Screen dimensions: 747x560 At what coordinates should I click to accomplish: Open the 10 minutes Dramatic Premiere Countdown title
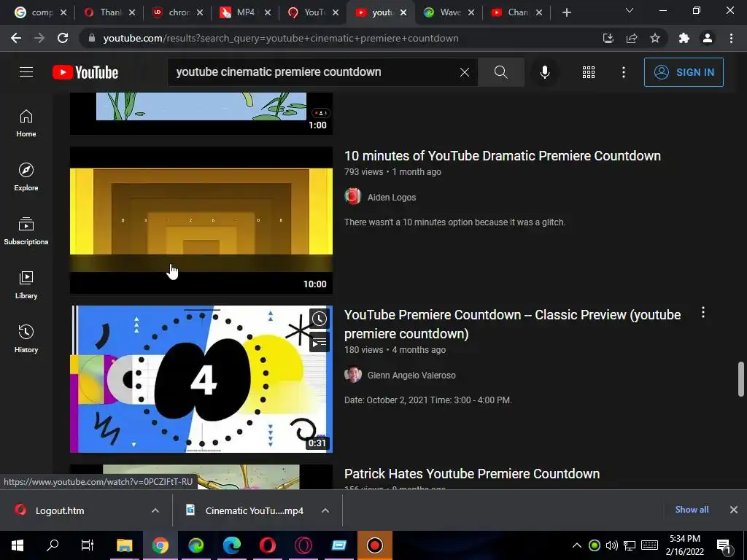click(x=503, y=156)
